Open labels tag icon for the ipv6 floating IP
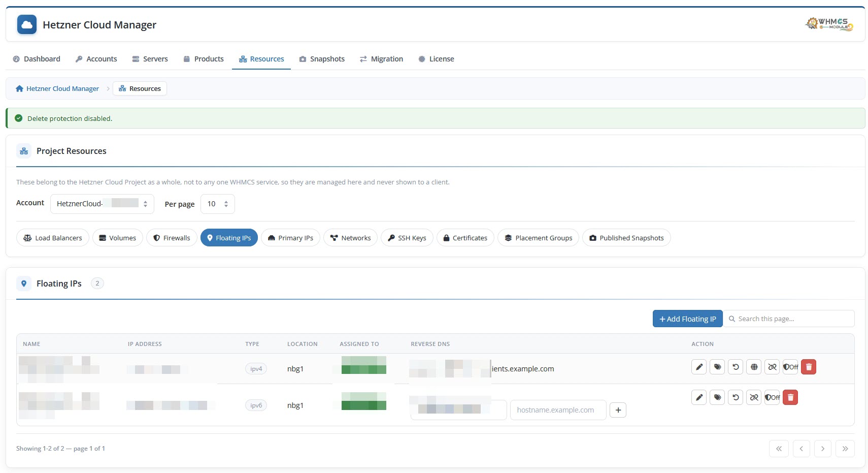 [717, 397]
